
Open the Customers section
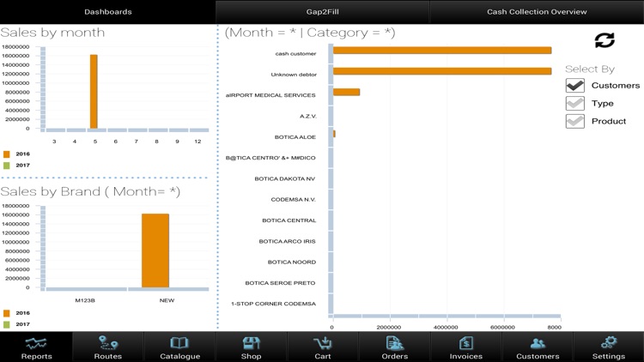tap(538, 347)
